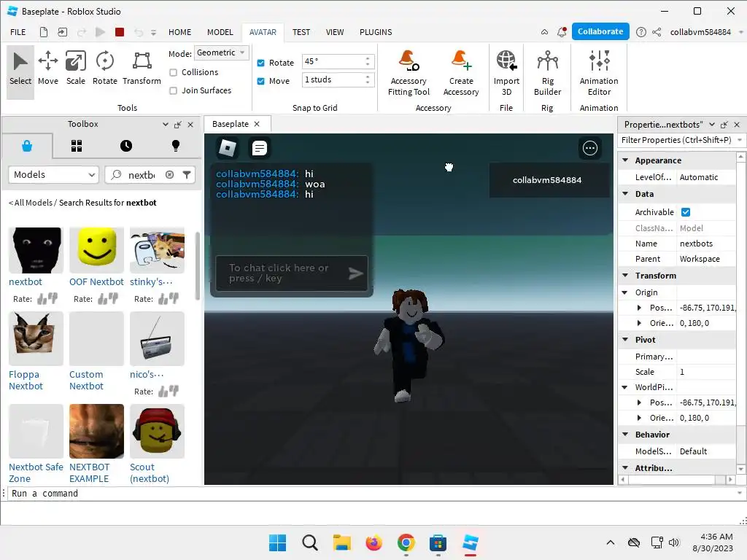The height and width of the screenshot is (560, 747).
Task: Select the Transform tool
Action: 142,69
